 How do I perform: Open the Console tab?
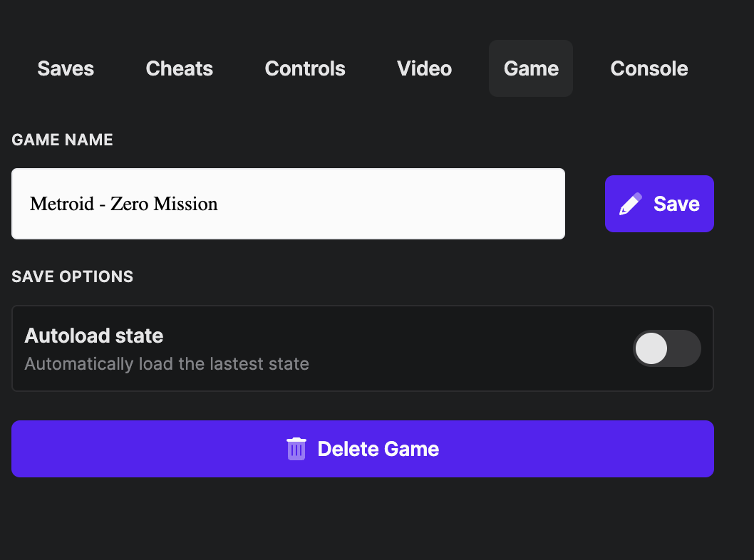pos(649,68)
